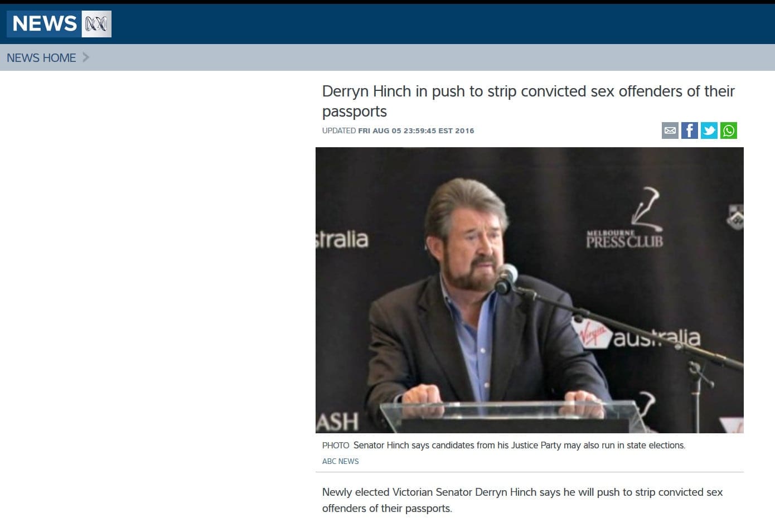
Task: Share the article on Twitter
Action: pos(709,130)
